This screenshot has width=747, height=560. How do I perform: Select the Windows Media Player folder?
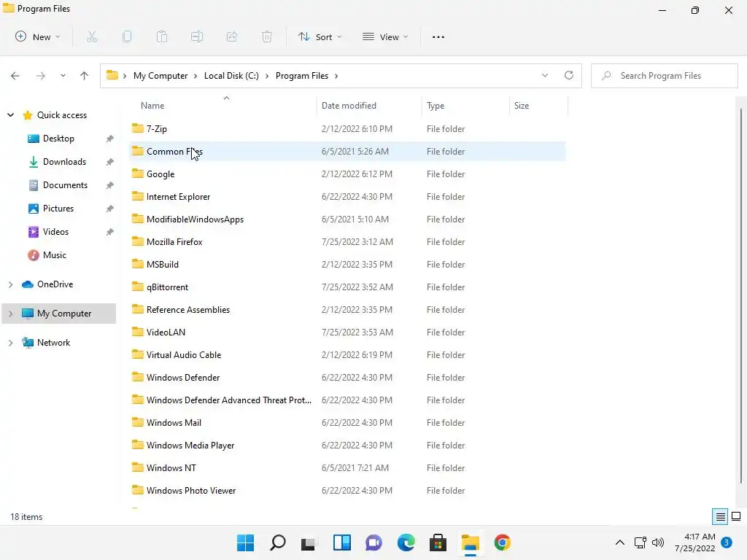(x=347, y=446)
